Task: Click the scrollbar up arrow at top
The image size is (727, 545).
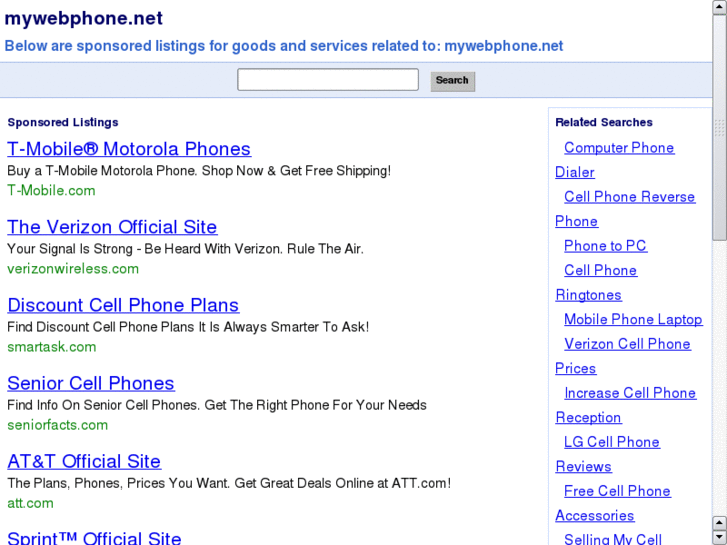Action: coord(720,7)
